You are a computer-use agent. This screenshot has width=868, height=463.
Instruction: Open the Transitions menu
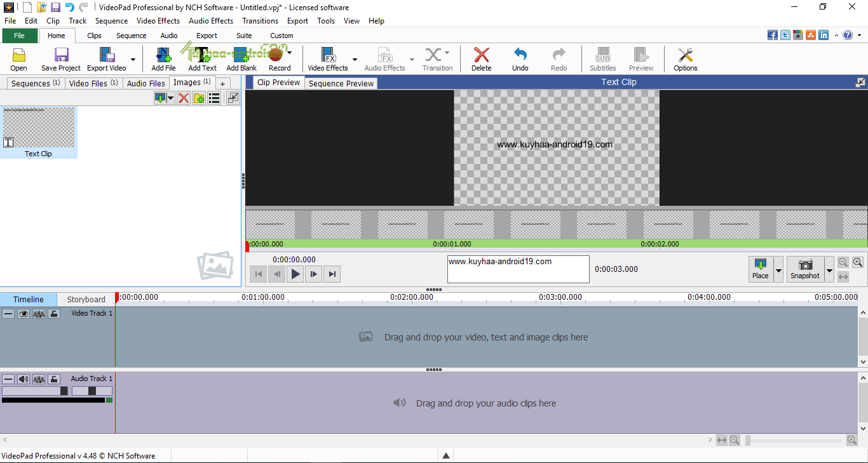[x=260, y=20]
